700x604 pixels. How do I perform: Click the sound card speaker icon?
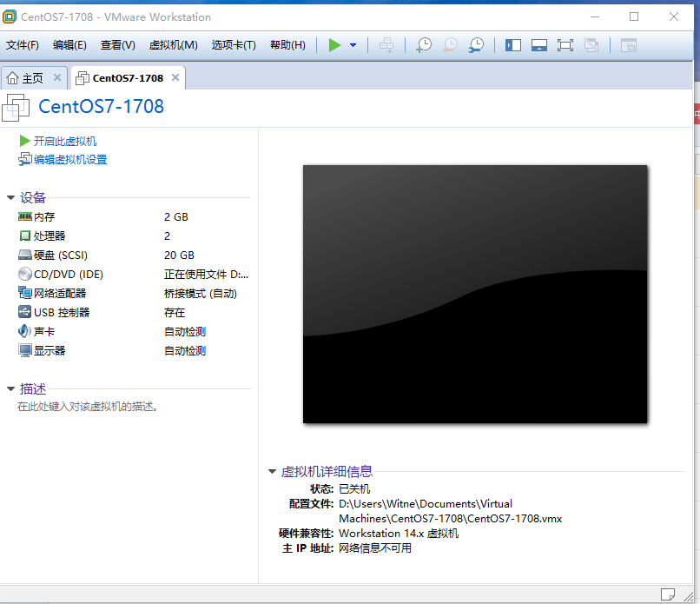pyautogui.click(x=24, y=331)
